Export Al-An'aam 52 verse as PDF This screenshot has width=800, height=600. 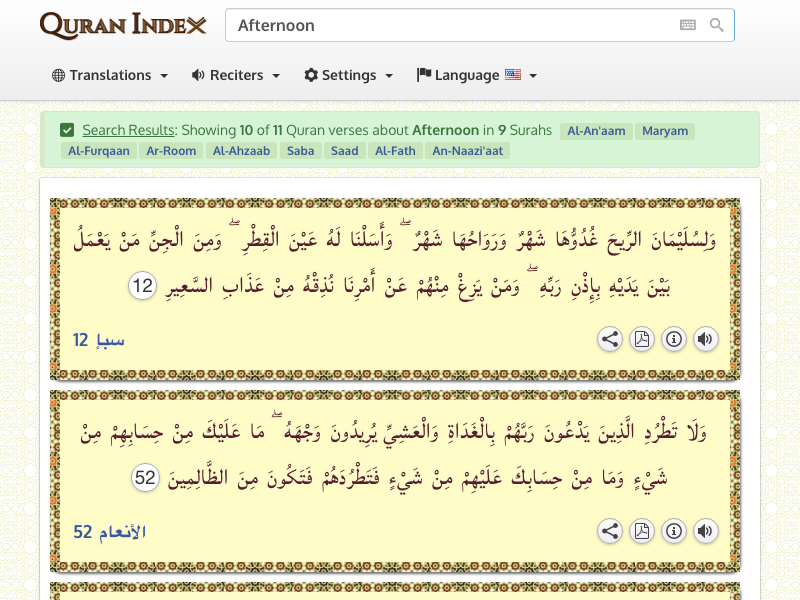(642, 531)
